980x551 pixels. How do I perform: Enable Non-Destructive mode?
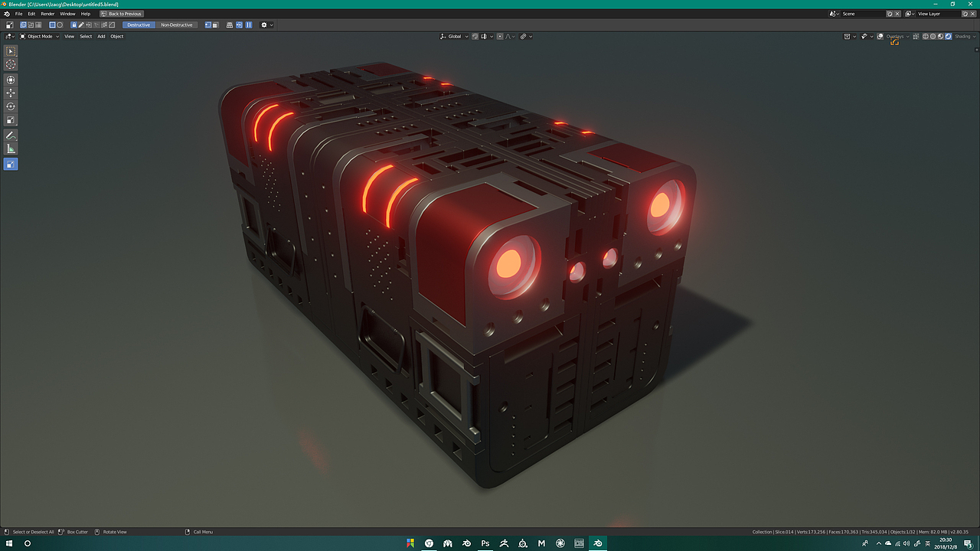click(177, 24)
